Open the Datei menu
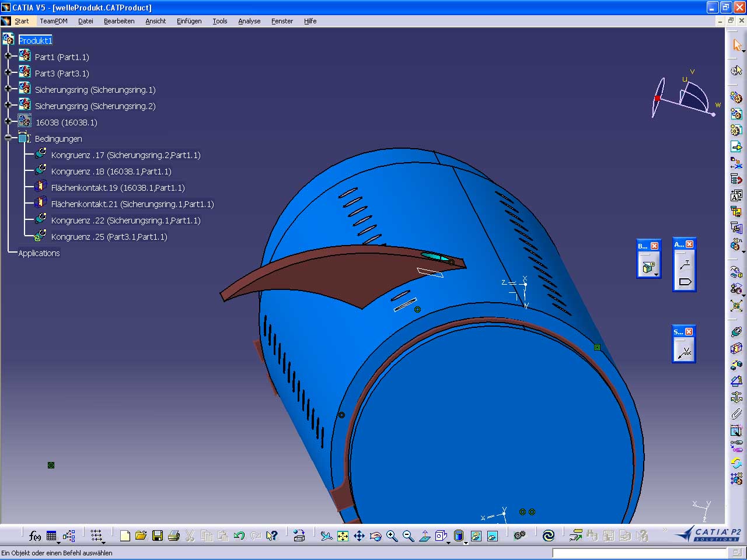The width and height of the screenshot is (747, 560). [86, 21]
